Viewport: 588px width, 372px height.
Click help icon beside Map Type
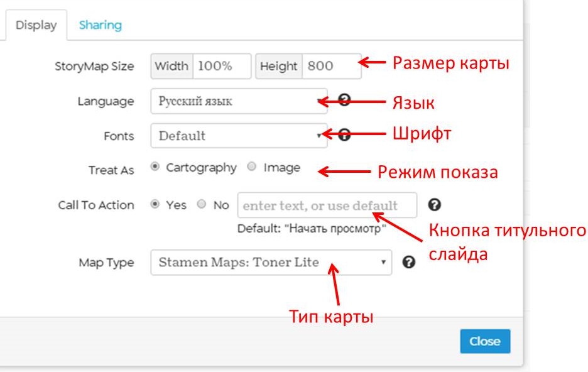409,262
